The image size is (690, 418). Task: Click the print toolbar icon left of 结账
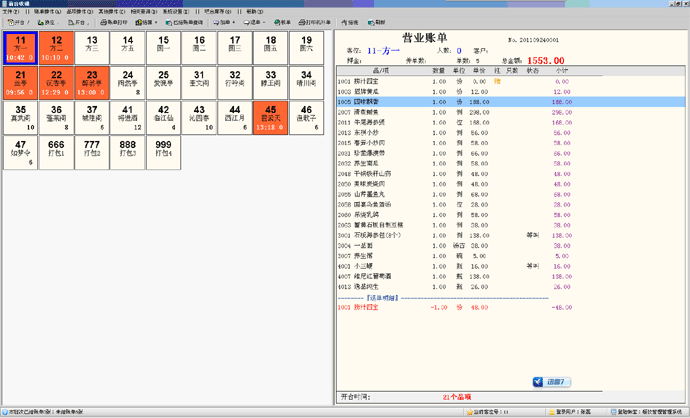(111, 21)
